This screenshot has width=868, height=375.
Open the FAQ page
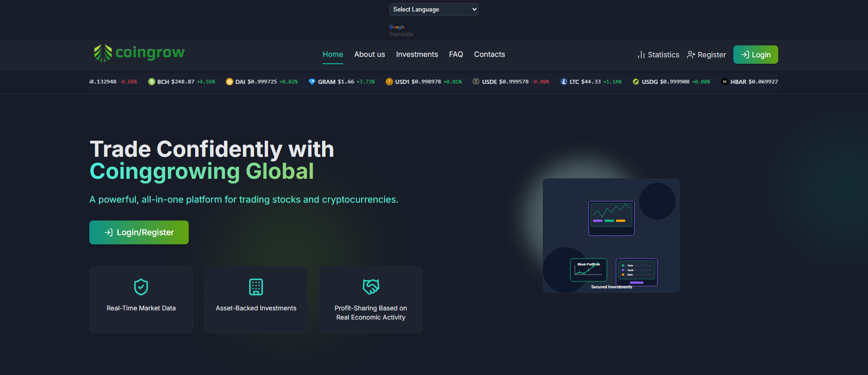tap(456, 54)
